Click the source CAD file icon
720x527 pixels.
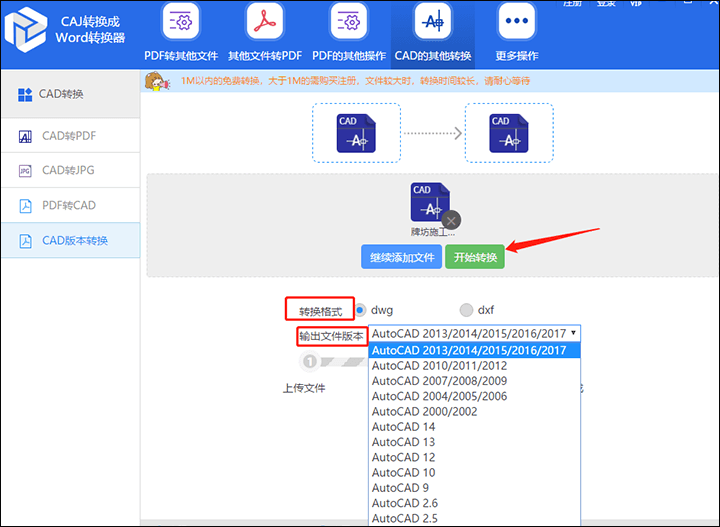356,133
